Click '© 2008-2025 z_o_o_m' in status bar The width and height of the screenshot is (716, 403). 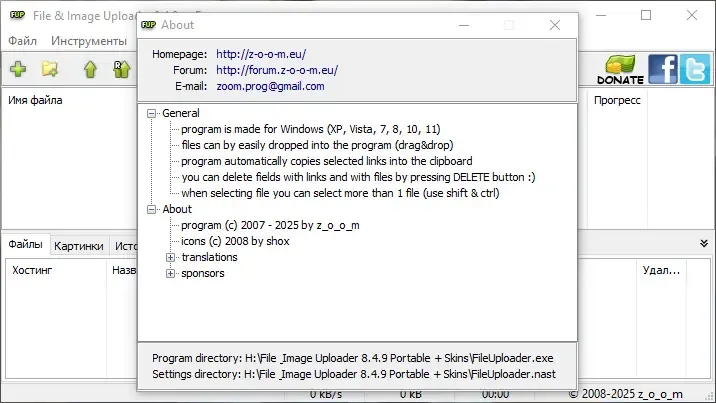tap(626, 394)
